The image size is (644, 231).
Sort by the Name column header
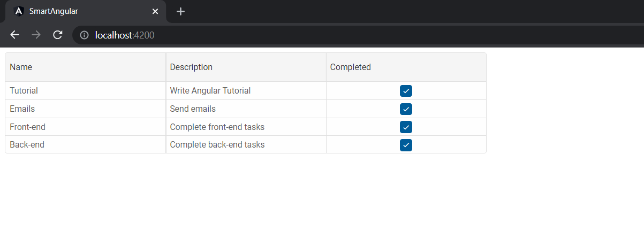point(86,67)
